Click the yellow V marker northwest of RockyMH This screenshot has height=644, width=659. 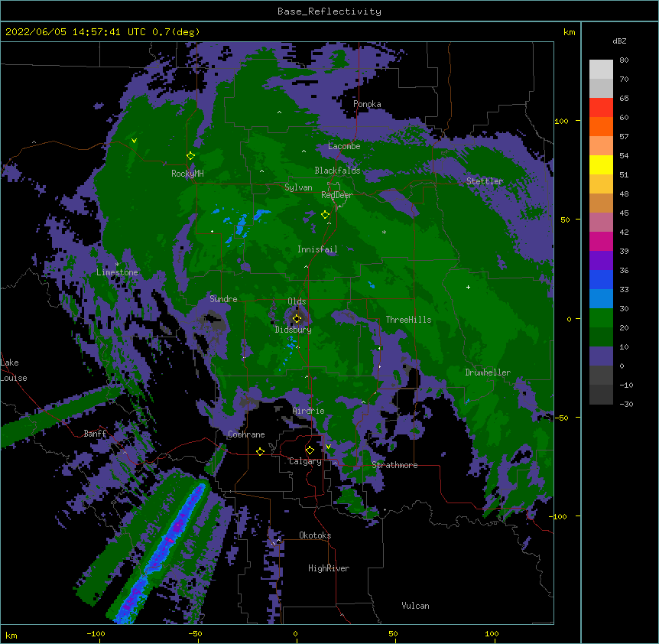[x=134, y=141]
